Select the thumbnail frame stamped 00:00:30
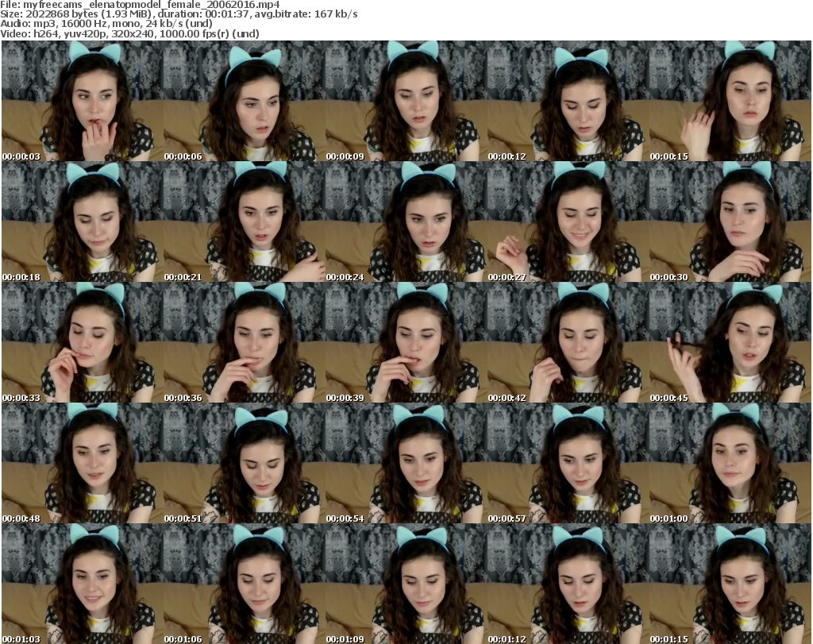The height and width of the screenshot is (644, 813). point(730,222)
